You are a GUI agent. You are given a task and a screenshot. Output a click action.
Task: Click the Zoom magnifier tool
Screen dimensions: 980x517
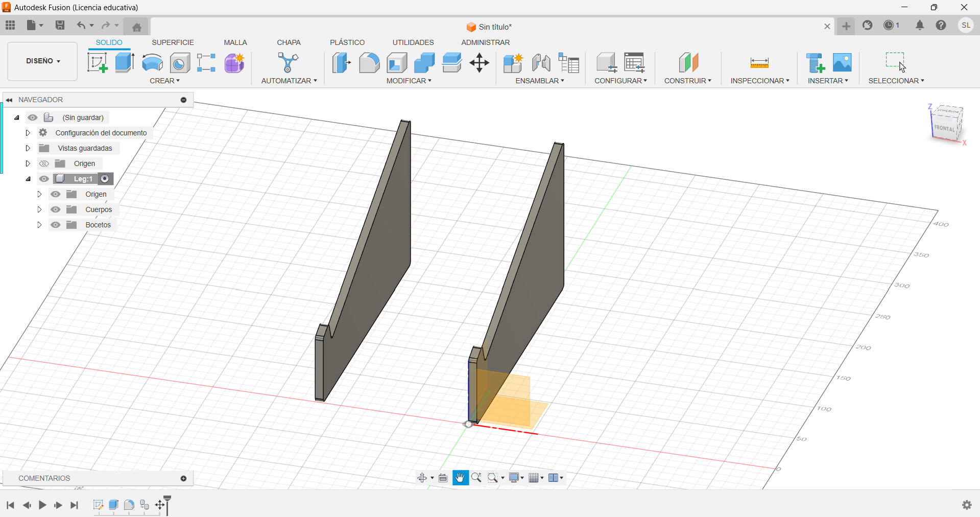point(476,478)
